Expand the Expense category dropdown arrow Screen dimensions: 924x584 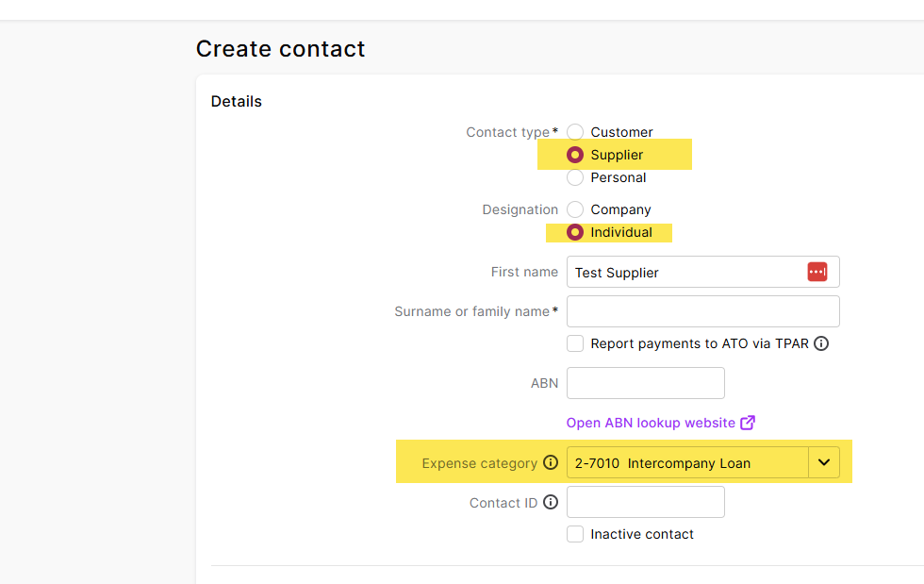pos(824,462)
